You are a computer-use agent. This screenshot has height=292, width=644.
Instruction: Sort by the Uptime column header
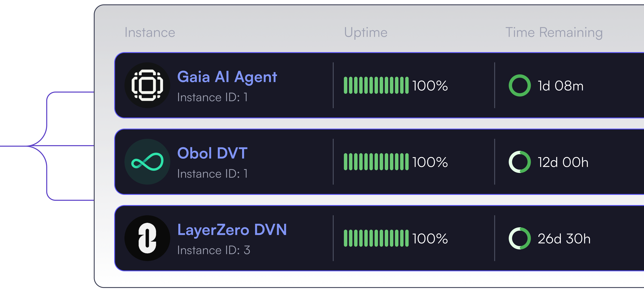click(x=366, y=32)
